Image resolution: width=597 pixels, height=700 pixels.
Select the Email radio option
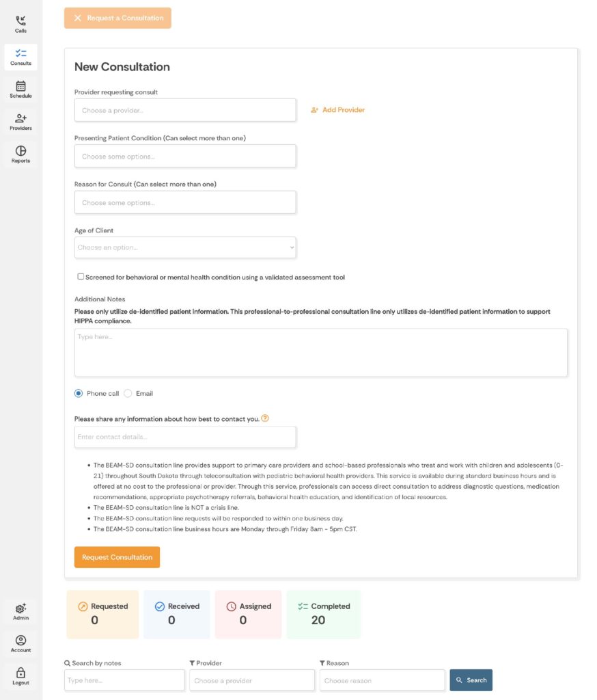(x=128, y=394)
